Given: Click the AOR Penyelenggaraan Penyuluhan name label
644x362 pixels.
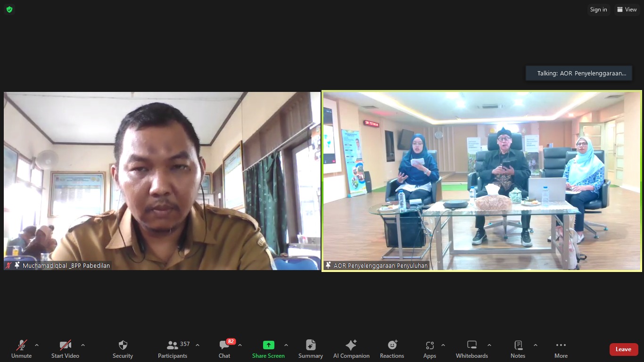Looking at the screenshot, I should click(x=381, y=266).
